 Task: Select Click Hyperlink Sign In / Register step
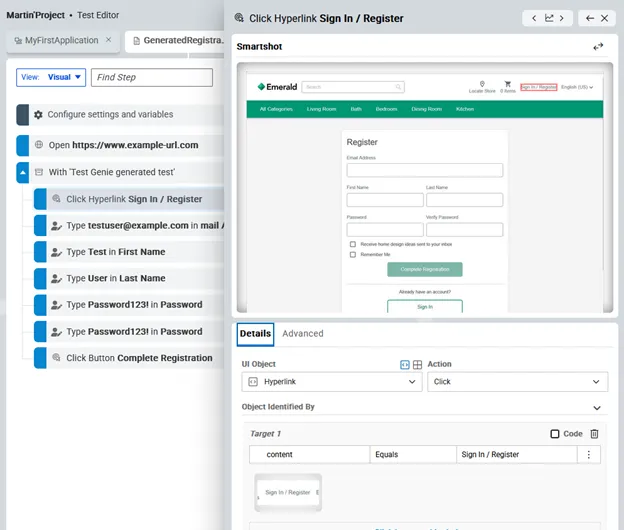(129, 199)
